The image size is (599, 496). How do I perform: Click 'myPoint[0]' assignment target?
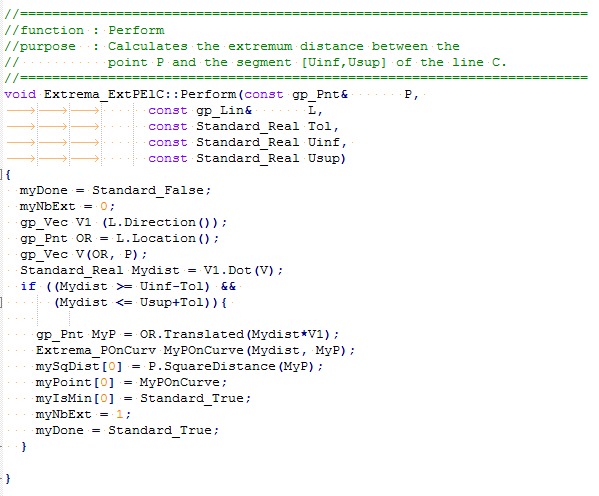coord(75,383)
